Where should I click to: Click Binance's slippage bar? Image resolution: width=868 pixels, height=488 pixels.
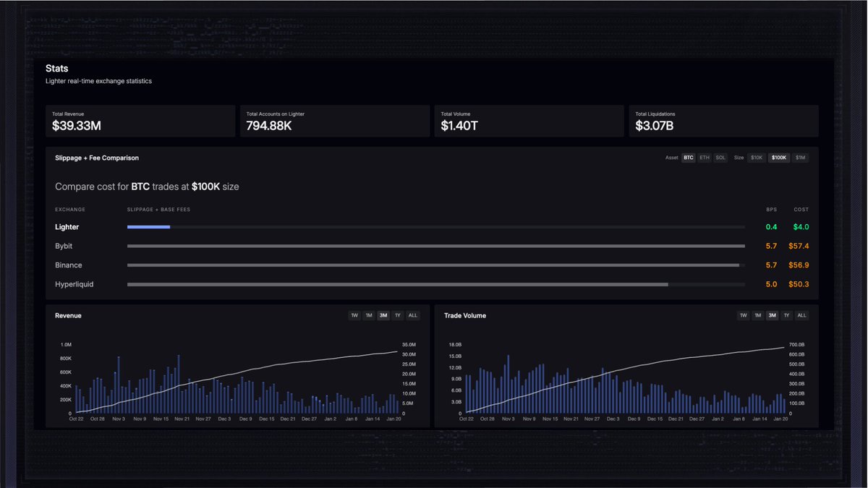coord(433,265)
